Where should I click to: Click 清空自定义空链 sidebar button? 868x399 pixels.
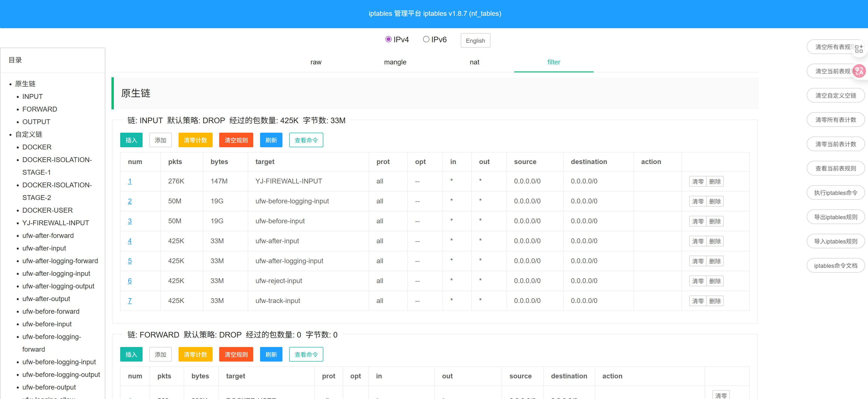(x=835, y=95)
